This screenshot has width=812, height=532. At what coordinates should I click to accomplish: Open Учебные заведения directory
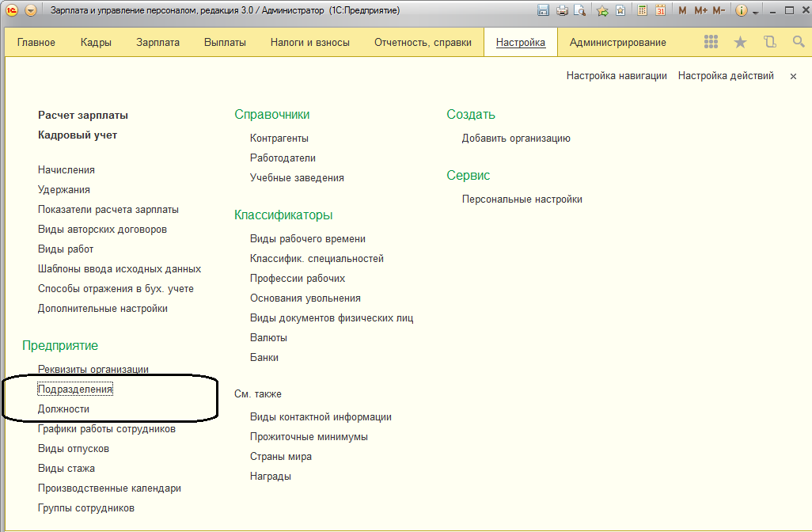tap(297, 177)
